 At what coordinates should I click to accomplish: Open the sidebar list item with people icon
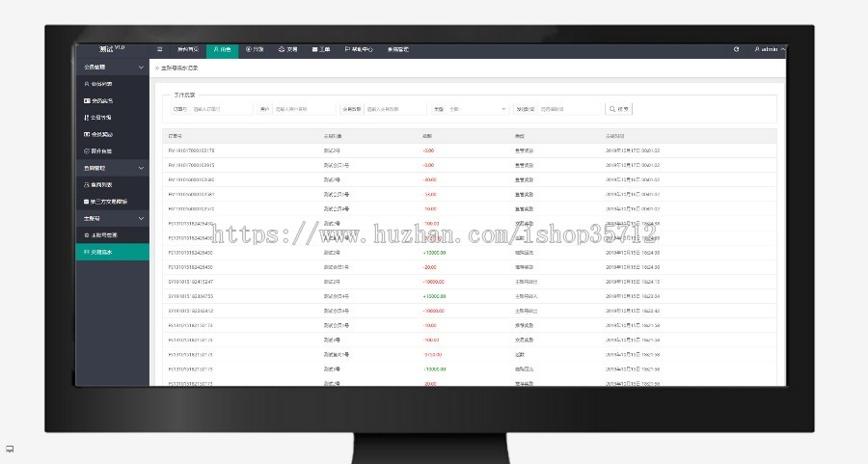pos(113,185)
